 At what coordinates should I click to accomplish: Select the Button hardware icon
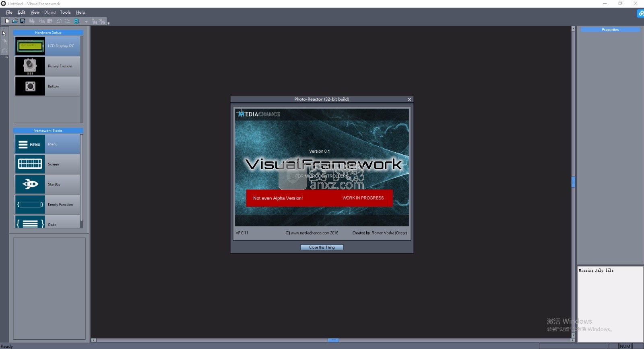pos(30,86)
